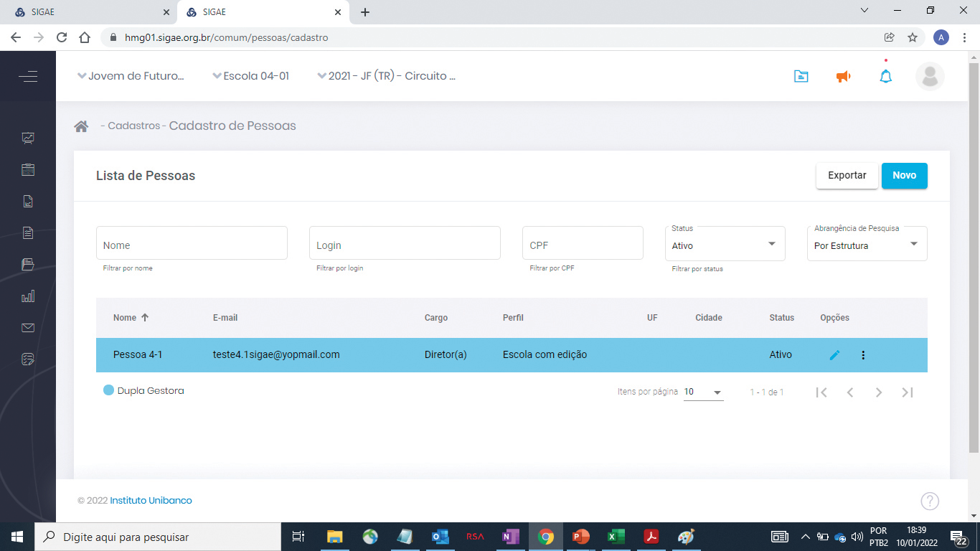The width and height of the screenshot is (980, 551).
Task: Click the Login filter field
Action: pos(405,243)
